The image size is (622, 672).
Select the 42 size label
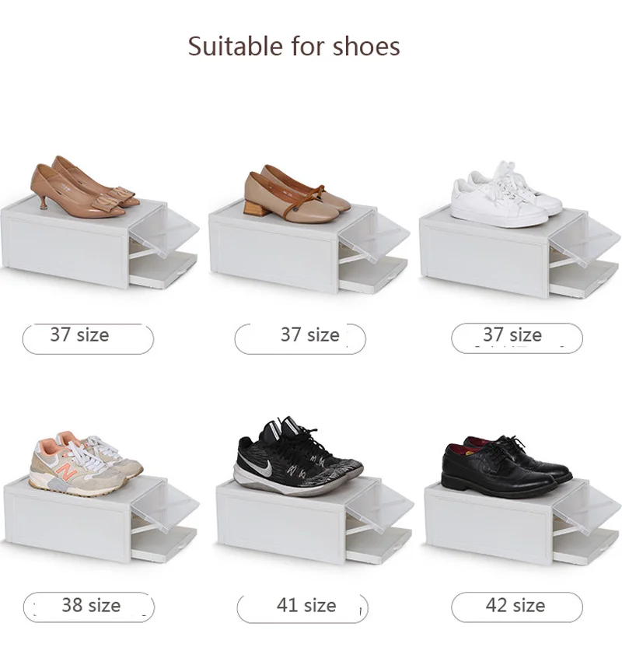[x=516, y=607]
